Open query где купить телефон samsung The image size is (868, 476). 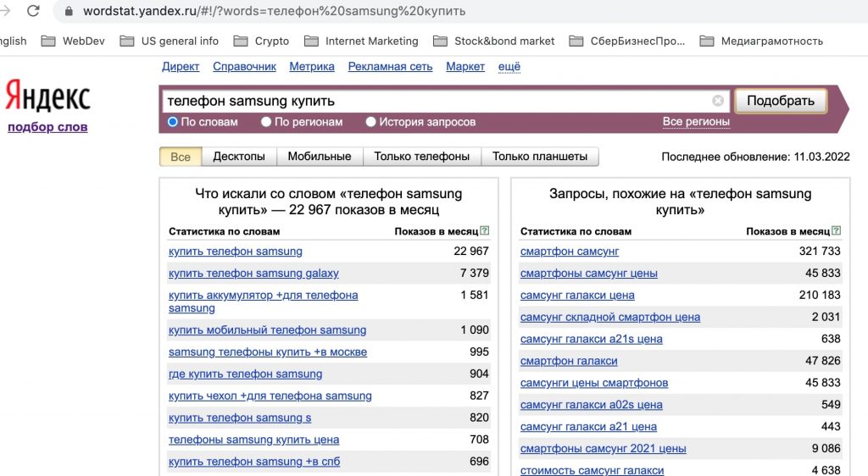pyautogui.click(x=245, y=374)
